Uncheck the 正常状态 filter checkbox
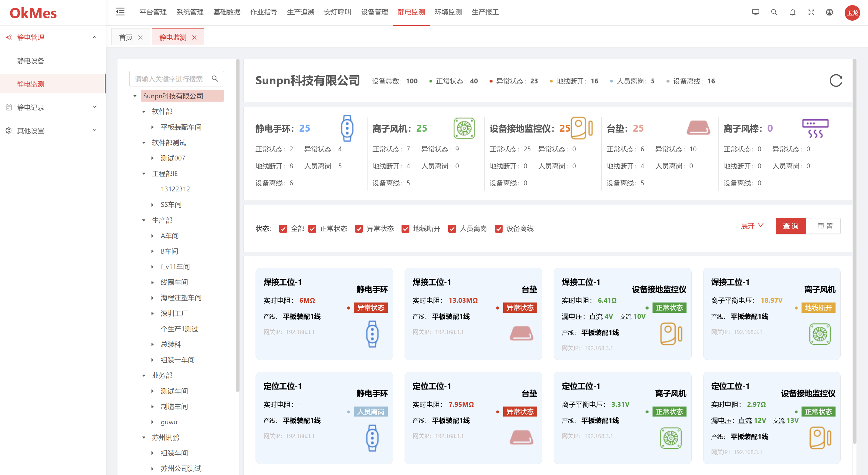The width and height of the screenshot is (868, 475). [x=312, y=229]
